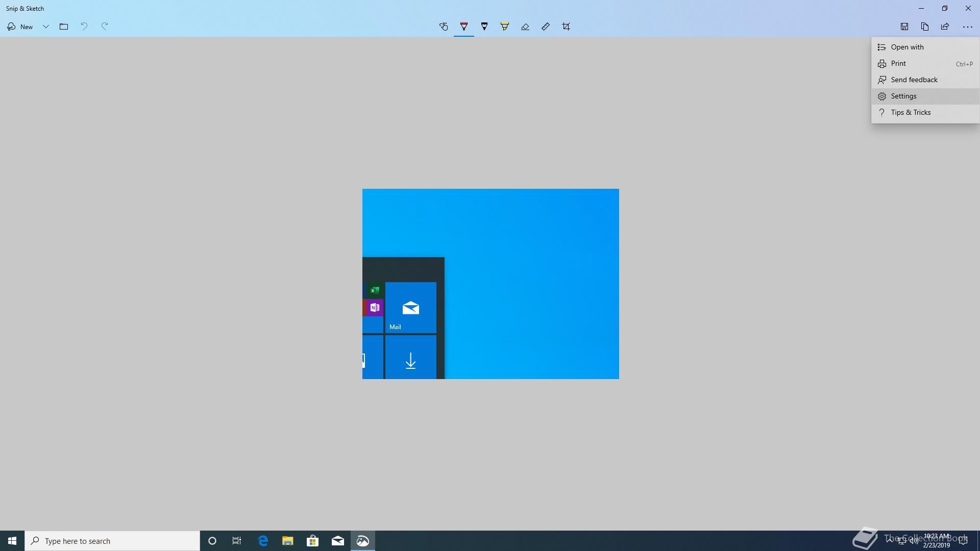Screen dimensions: 980x551
Task: Select the yellow Highlighter tool
Action: click(505, 27)
